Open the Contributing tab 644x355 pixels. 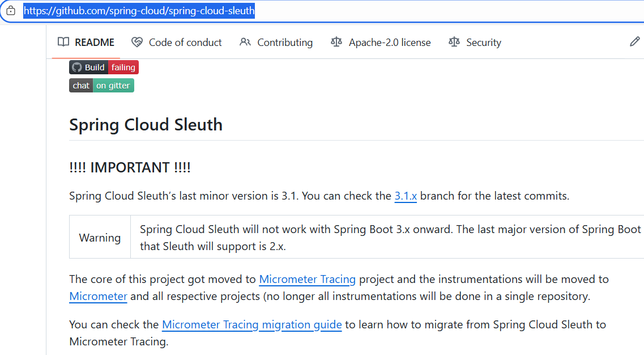pos(276,43)
